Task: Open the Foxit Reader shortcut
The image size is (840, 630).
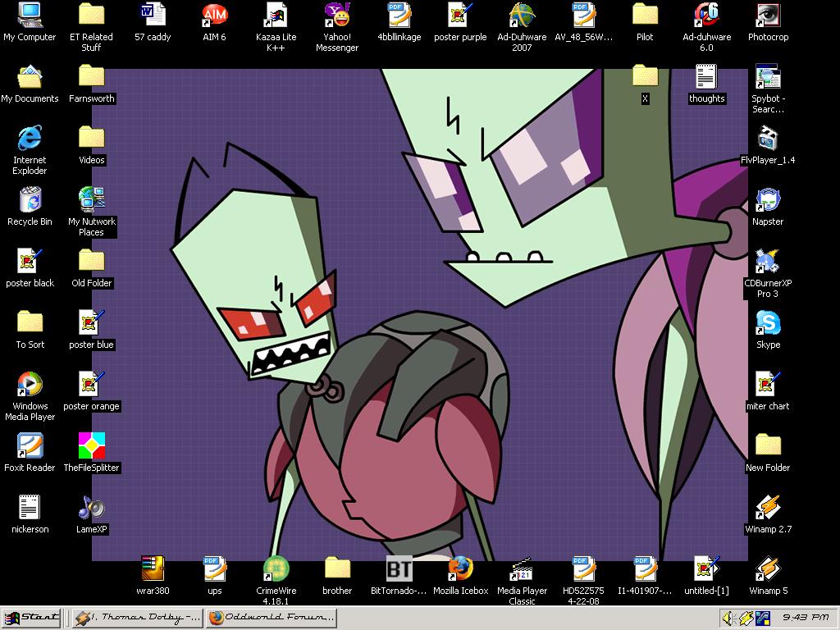Action: 30,445
